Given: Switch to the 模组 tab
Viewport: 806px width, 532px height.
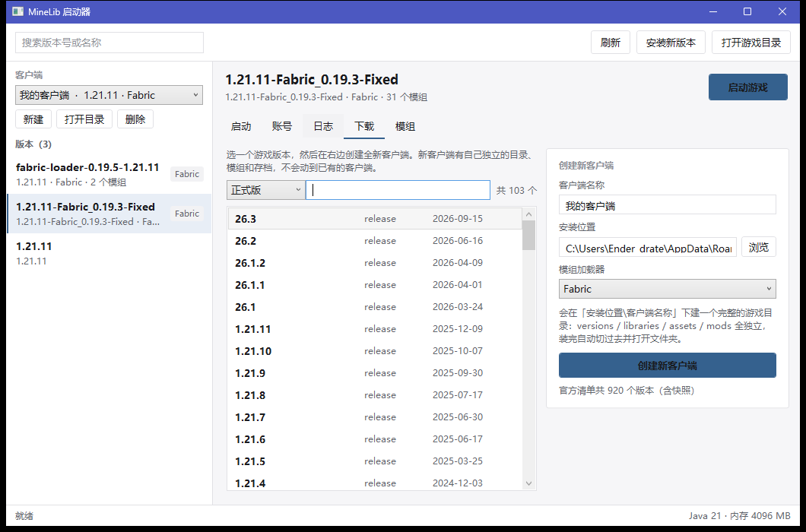Looking at the screenshot, I should 405,126.
